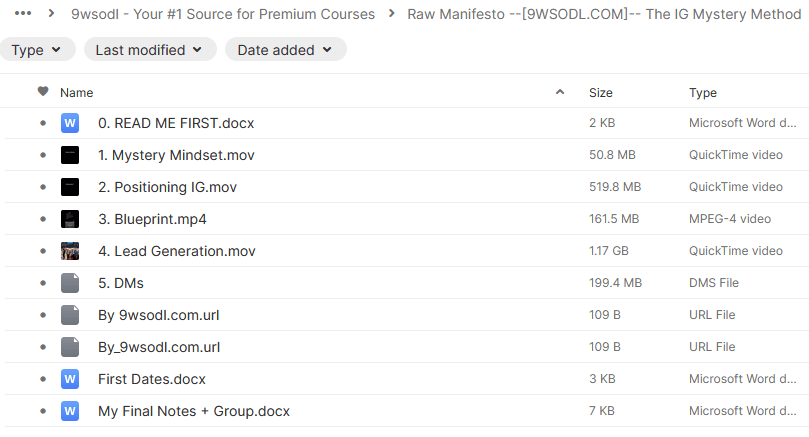Viewport: 809px width, 437px height.
Task: Click thumbnail icon for 4. Lead Generation.mov
Action: (x=69, y=251)
